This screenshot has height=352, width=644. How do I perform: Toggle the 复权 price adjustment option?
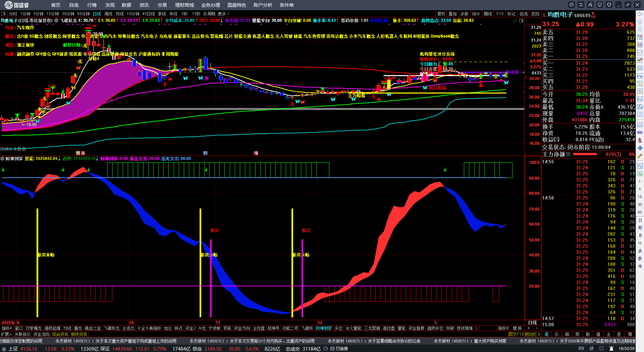pyautogui.click(x=441, y=14)
